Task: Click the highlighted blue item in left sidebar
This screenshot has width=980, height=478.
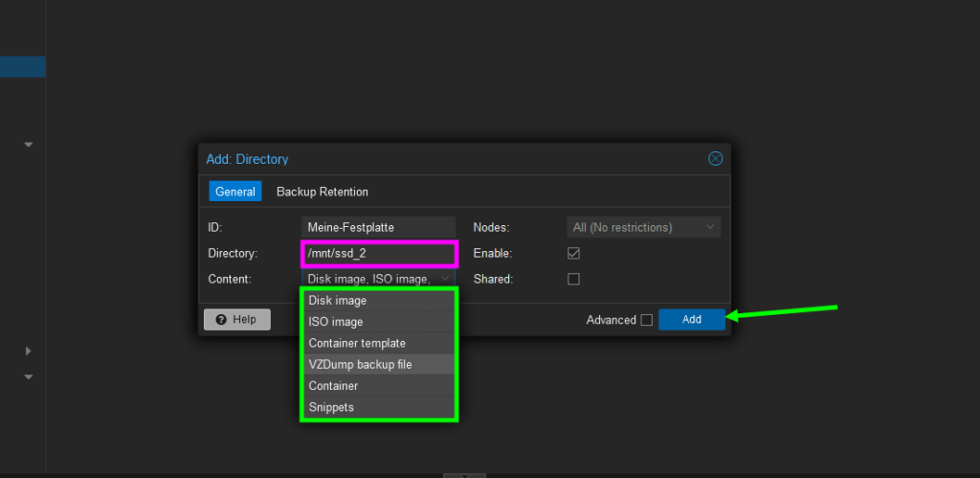Action: tap(22, 67)
